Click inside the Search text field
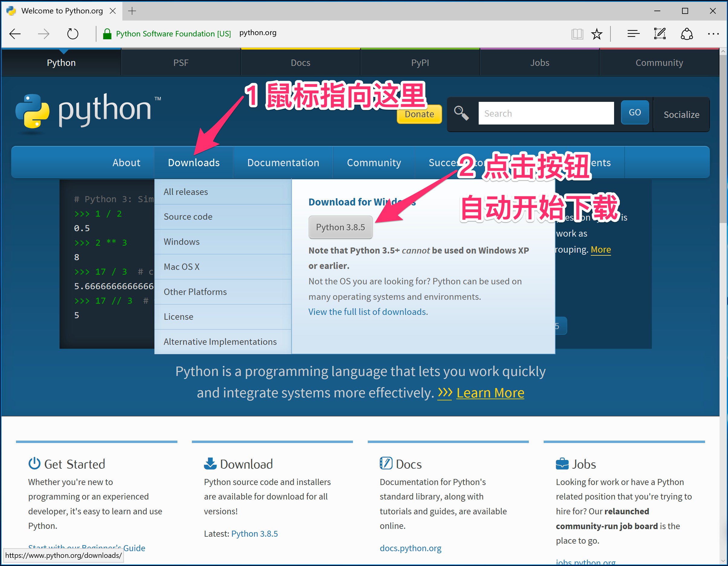Screen dimensions: 728x566 [546, 113]
